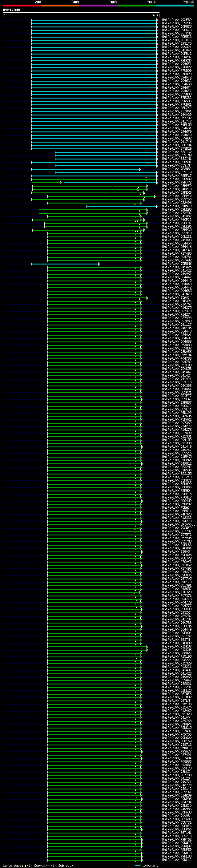Click the cyan alignment bar for UniRef100_Q5EMM6
The image size is (197, 868).
point(65,264)
